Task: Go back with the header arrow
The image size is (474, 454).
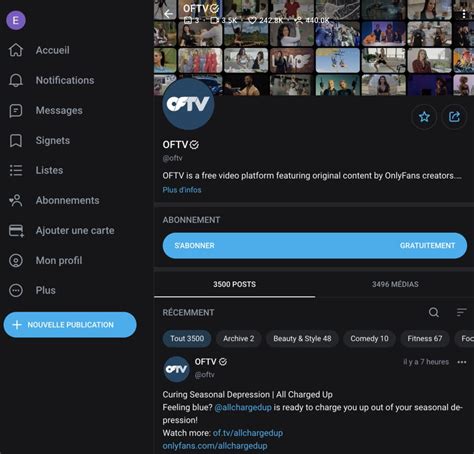Action: [168, 14]
